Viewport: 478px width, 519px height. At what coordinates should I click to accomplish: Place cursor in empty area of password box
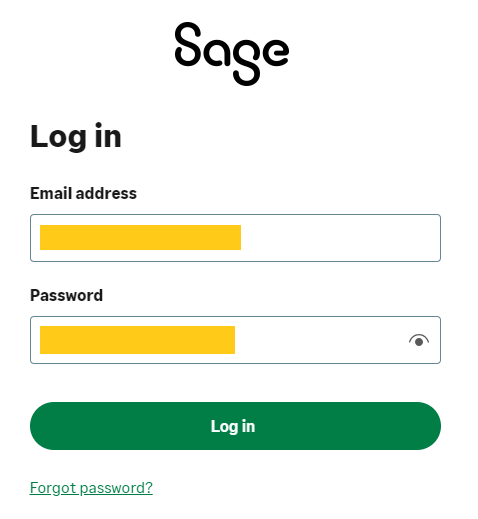pos(320,340)
